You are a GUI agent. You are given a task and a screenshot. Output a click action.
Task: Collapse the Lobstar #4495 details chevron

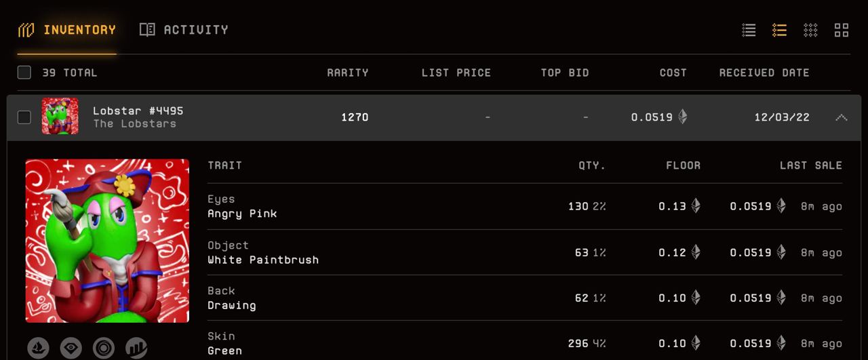[841, 117]
